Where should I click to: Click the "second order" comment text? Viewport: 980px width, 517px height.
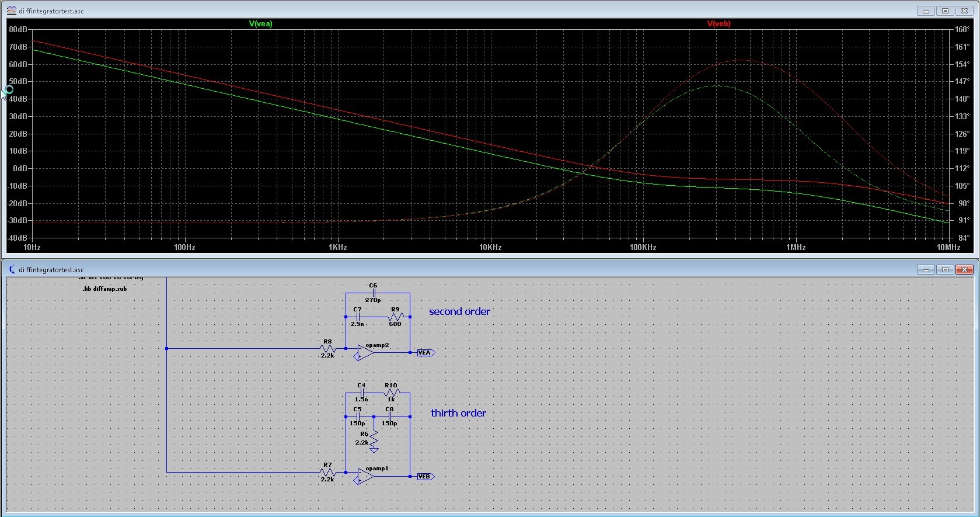pyautogui.click(x=459, y=311)
